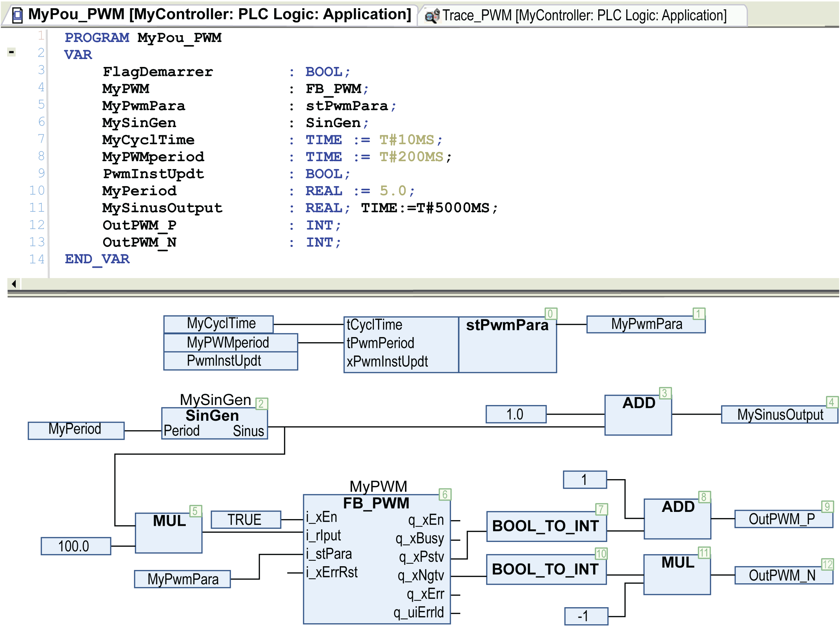840x627 pixels.
Task: Click the horizontal splitter between declaration and diagram
Action: click(423, 293)
